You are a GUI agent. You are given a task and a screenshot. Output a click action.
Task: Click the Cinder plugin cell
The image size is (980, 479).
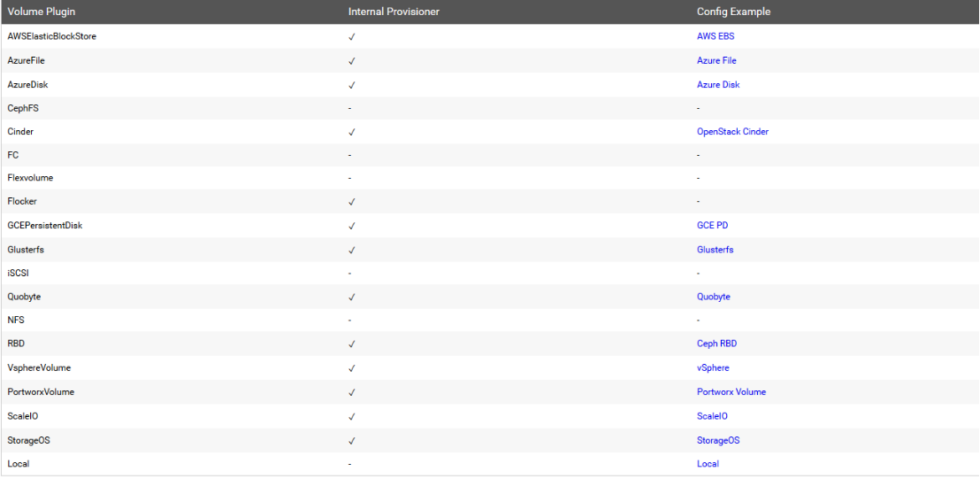coord(20,132)
